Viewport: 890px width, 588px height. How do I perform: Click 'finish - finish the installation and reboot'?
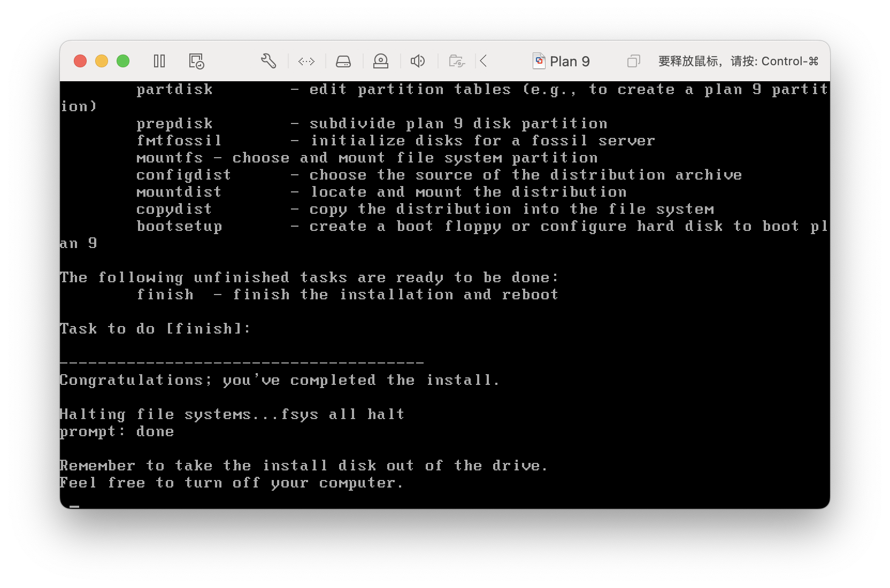pos(348,295)
